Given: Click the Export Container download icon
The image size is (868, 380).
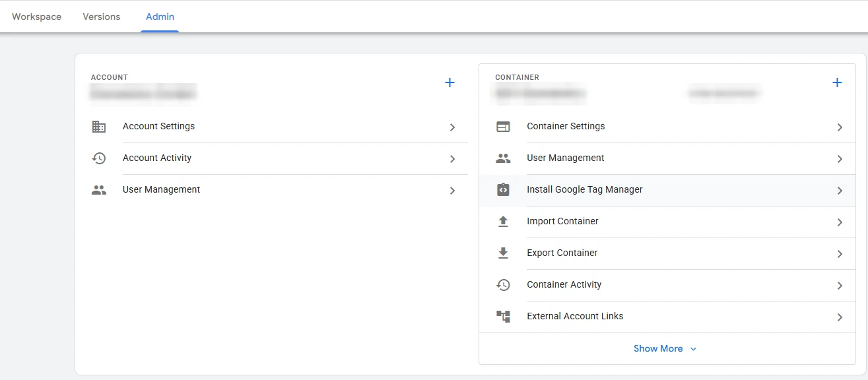Looking at the screenshot, I should [x=503, y=253].
